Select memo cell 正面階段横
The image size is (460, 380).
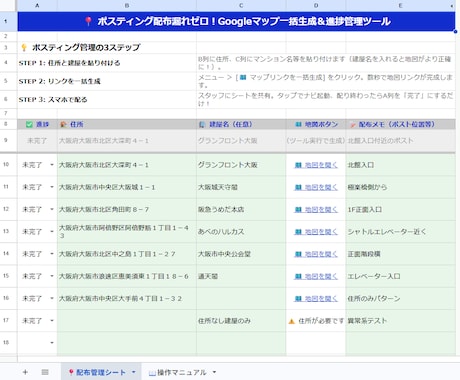pos(400,254)
